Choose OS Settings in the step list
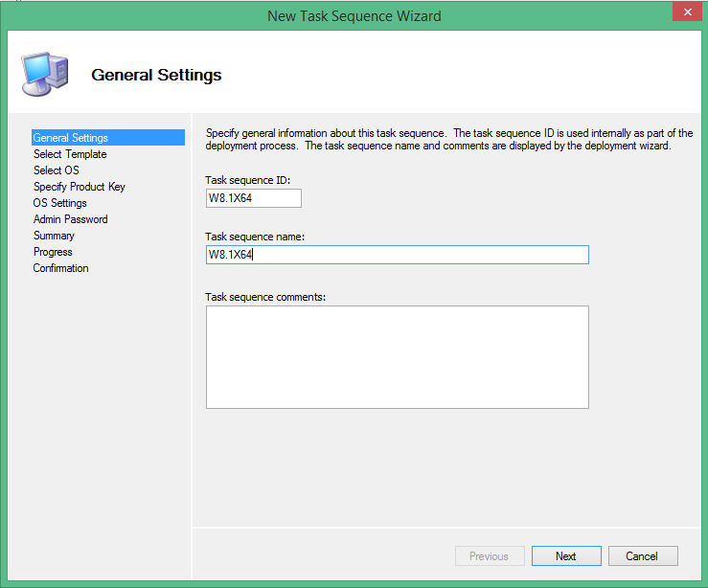 pyautogui.click(x=60, y=203)
